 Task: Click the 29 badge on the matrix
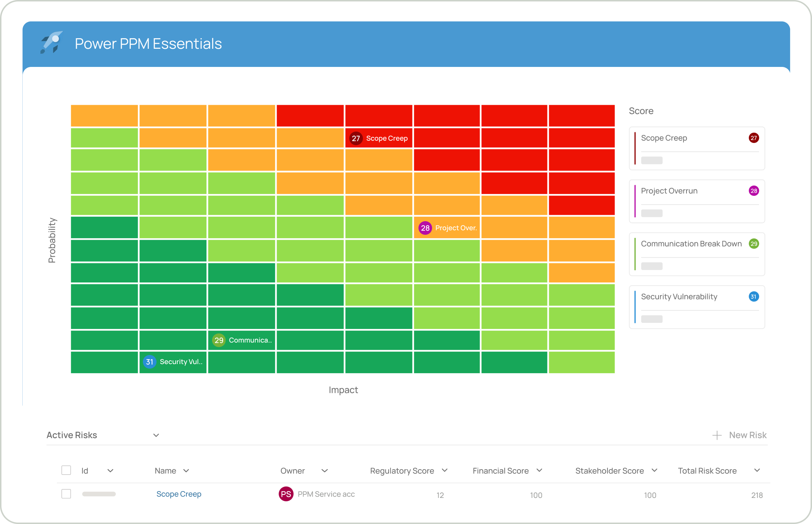point(219,340)
